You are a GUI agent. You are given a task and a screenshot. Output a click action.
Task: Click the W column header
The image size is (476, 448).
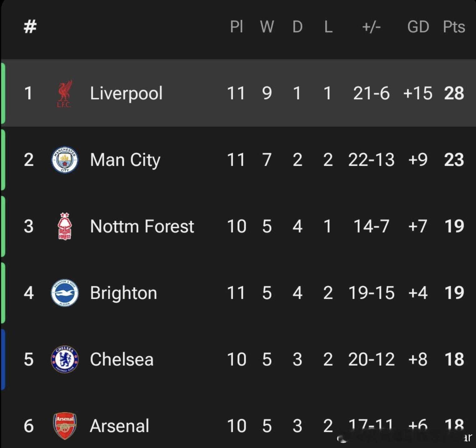coord(267,27)
